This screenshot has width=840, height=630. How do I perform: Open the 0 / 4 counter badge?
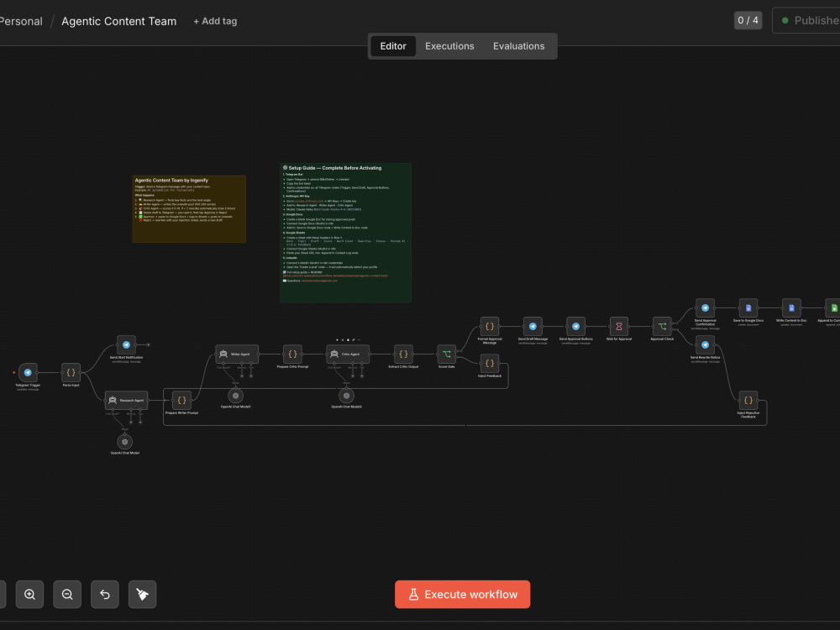coord(748,20)
